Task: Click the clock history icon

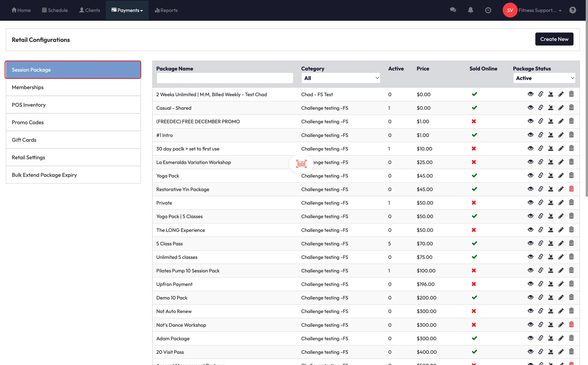Action: point(488,10)
